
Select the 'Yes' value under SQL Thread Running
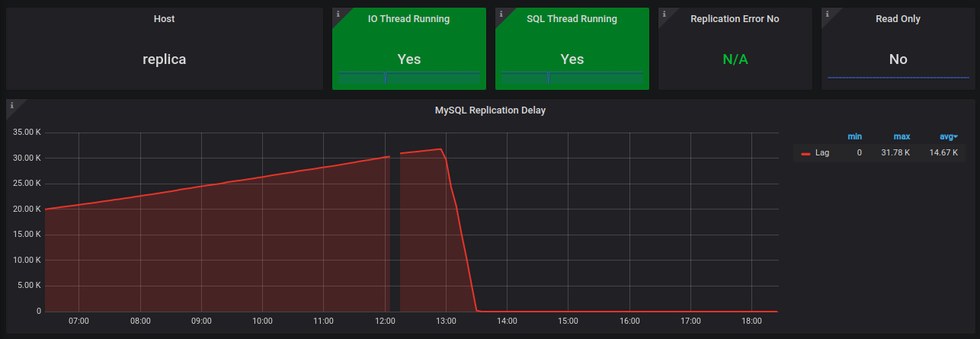[x=572, y=59]
